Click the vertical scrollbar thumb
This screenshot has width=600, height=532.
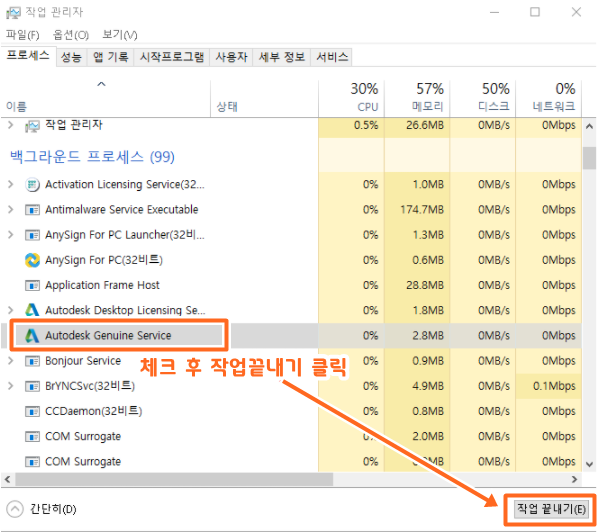click(x=590, y=158)
